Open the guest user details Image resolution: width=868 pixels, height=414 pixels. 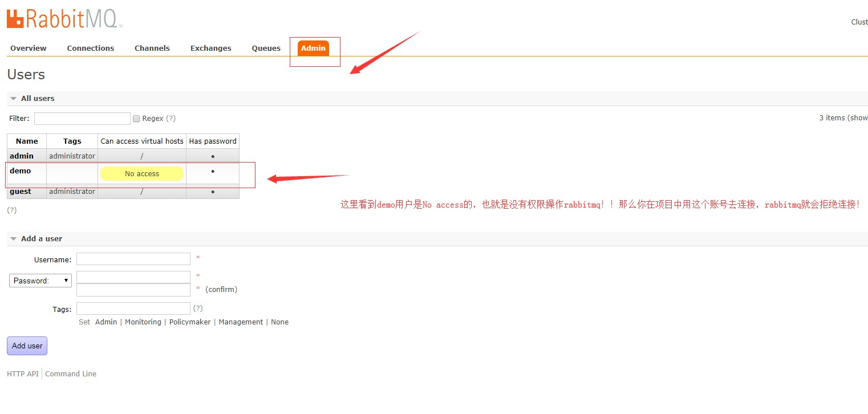pos(21,192)
